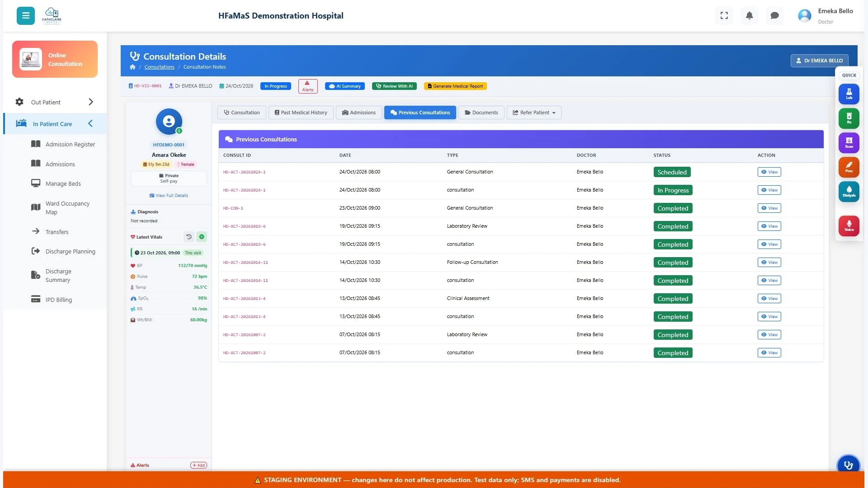Open Discharge Planning in sidebar
Viewport: 868px width, 488px height.
[63, 251]
